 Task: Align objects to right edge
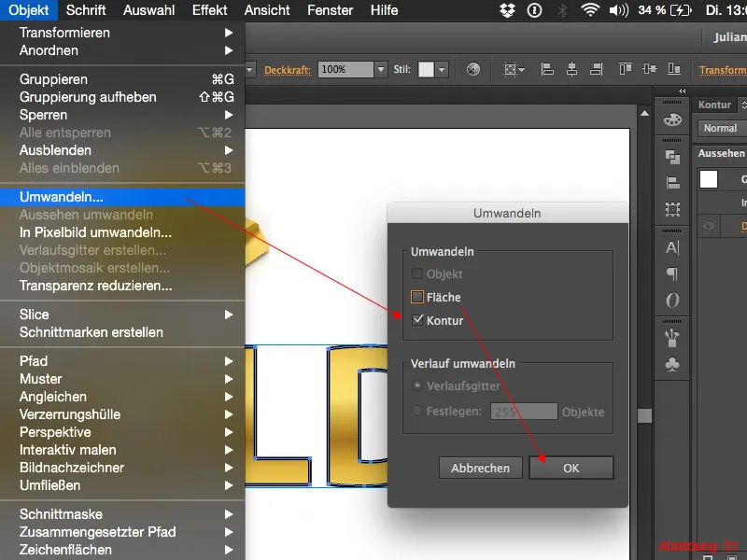596,69
